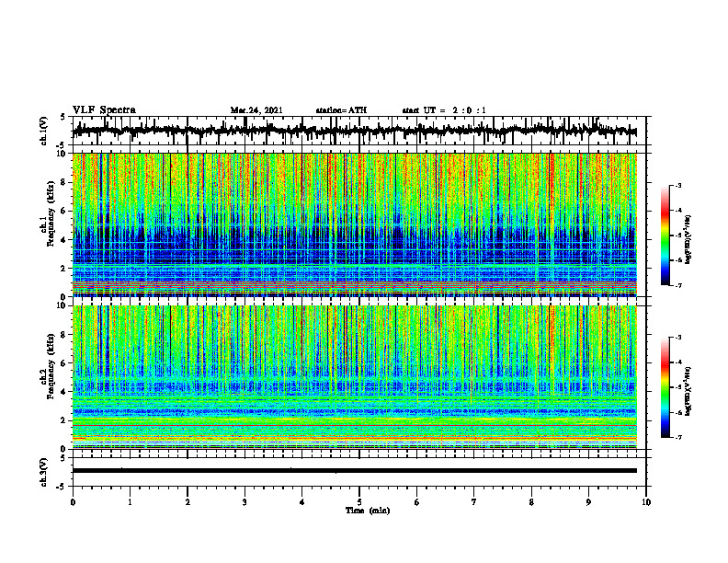728x563 pixels.
Task: Click time axis tick label 3
Action: [245, 502]
